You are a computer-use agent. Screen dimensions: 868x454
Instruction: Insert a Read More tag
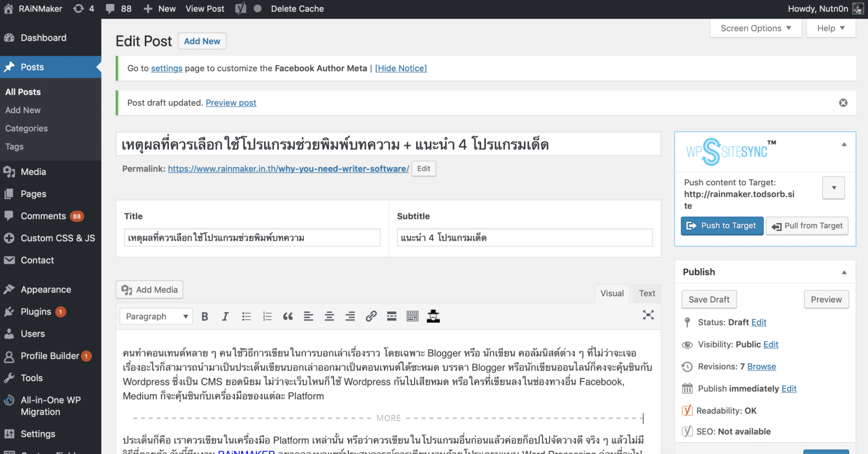click(x=392, y=317)
